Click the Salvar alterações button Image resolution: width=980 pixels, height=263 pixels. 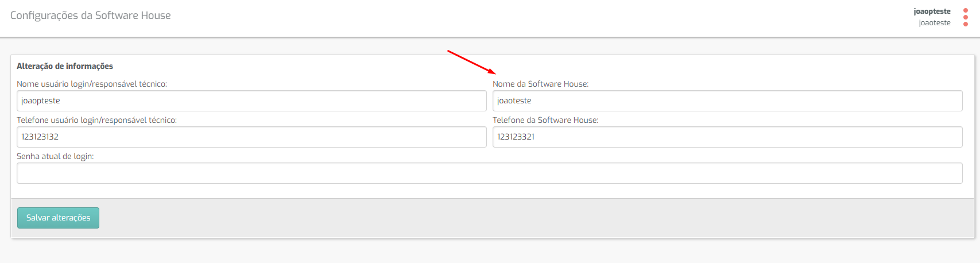(58, 218)
